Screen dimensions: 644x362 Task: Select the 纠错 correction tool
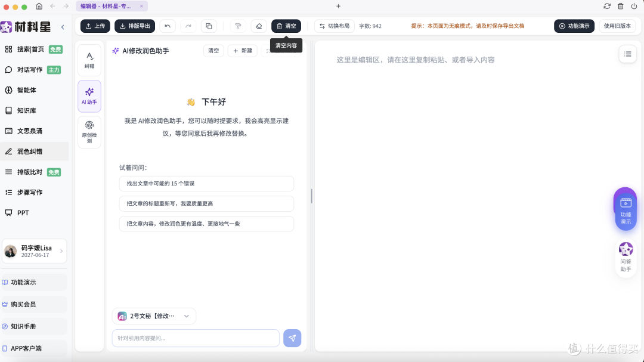[89, 60]
